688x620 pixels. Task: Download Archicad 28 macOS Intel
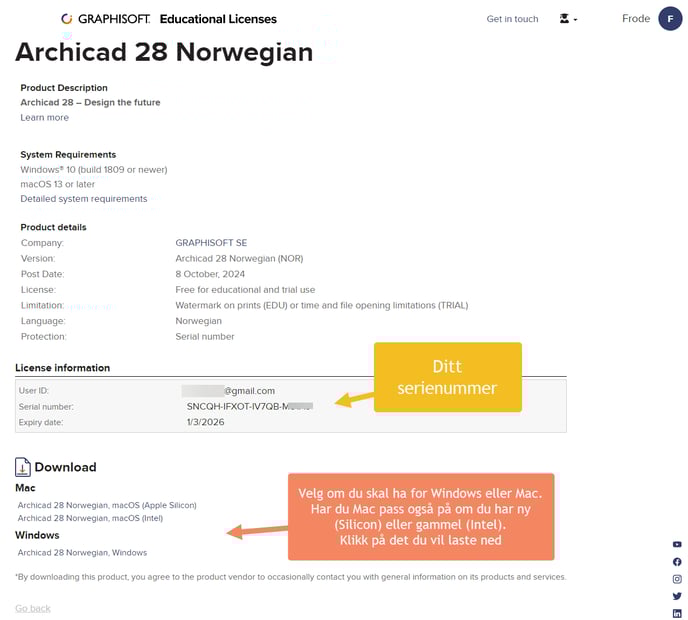coord(90,518)
